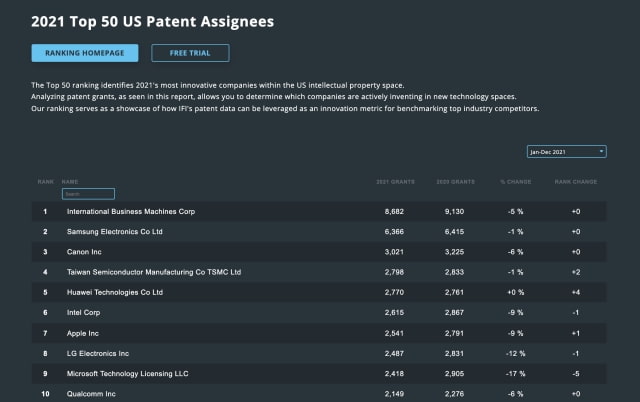Sort by the % Change column header
Image resolution: width=640 pixels, height=402 pixels.
(x=516, y=182)
